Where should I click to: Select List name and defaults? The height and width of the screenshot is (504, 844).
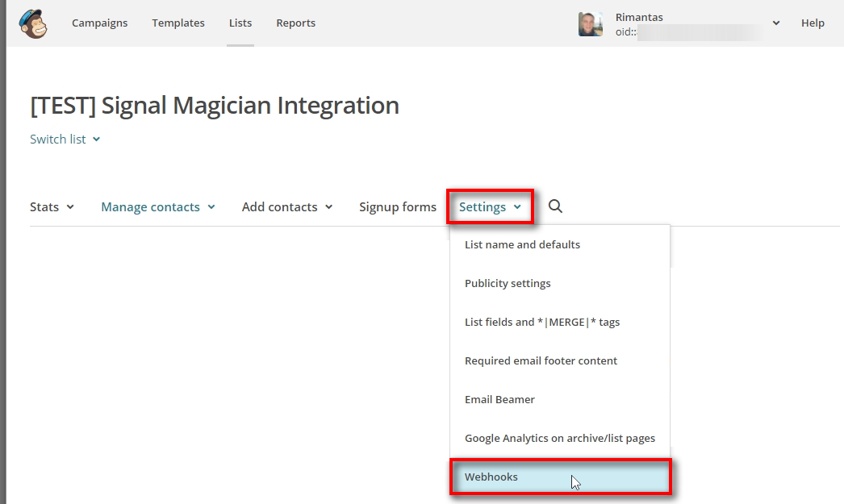(x=522, y=244)
